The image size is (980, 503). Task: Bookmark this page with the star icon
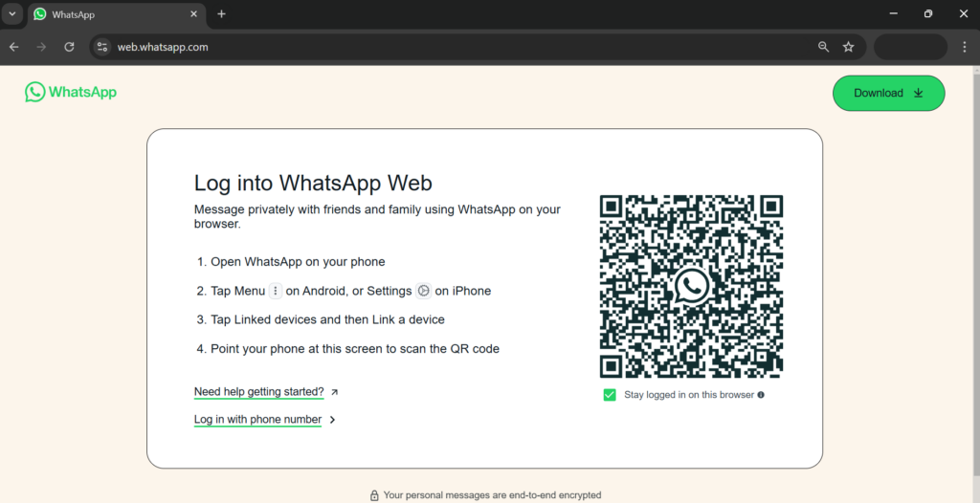tap(848, 47)
